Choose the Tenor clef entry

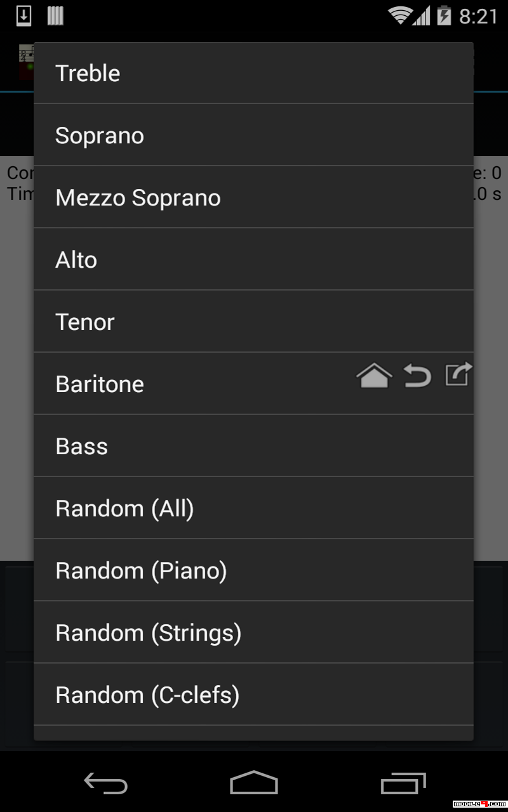(253, 322)
